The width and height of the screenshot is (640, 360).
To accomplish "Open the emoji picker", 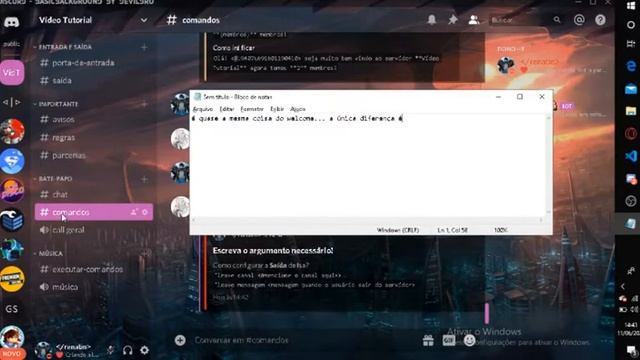I will coord(469,340).
